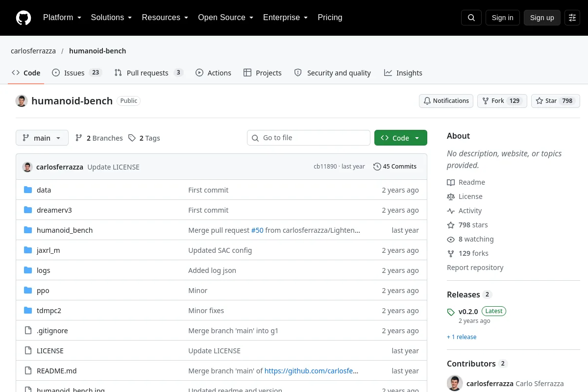The image size is (588, 392).
Task: Switch to the Actions tab
Action: (x=213, y=73)
